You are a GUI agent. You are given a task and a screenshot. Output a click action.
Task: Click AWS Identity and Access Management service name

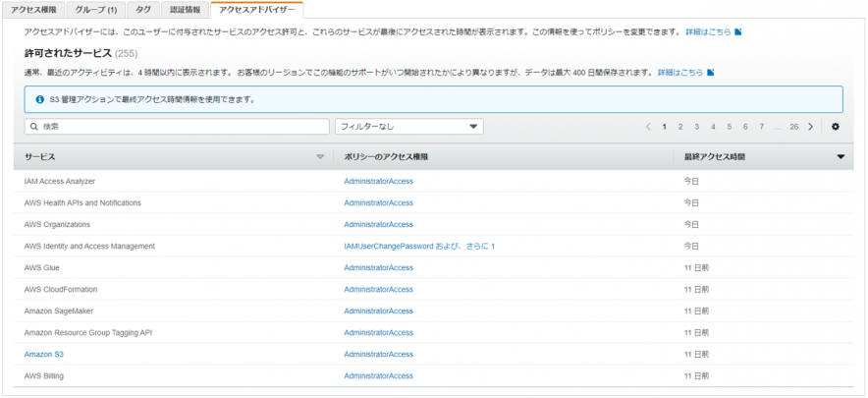point(89,246)
